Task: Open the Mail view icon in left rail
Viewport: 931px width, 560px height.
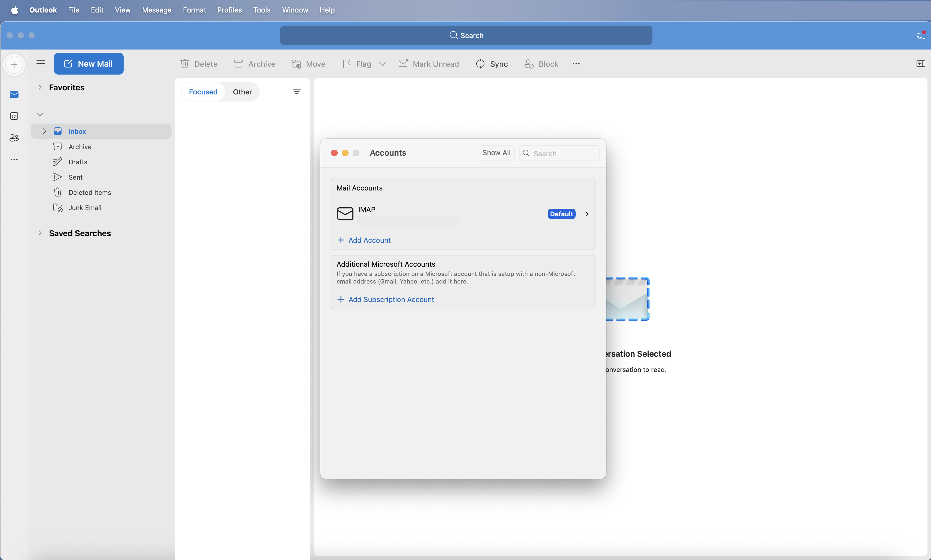Action: pos(14,94)
